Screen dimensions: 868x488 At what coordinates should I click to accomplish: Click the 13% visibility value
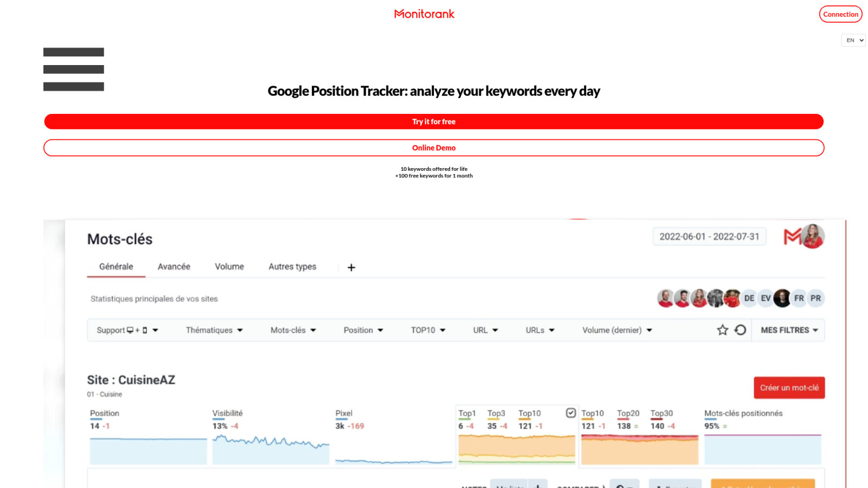click(x=220, y=426)
